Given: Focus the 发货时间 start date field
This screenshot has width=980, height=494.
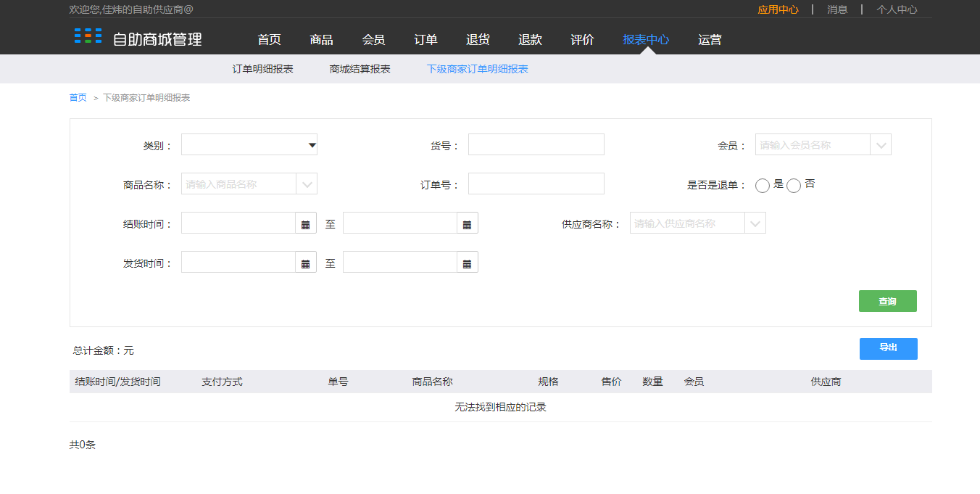Looking at the screenshot, I should click(x=238, y=263).
